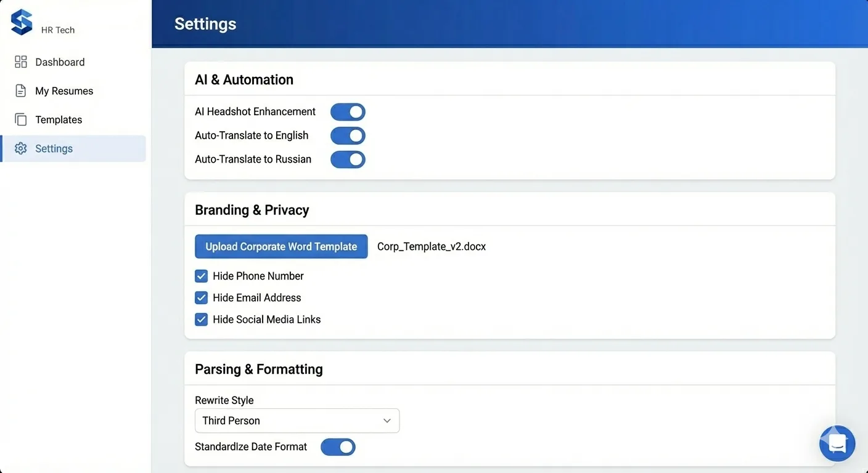The image size is (868, 473).
Task: Click the HR Tech logo icon
Action: tap(20, 21)
